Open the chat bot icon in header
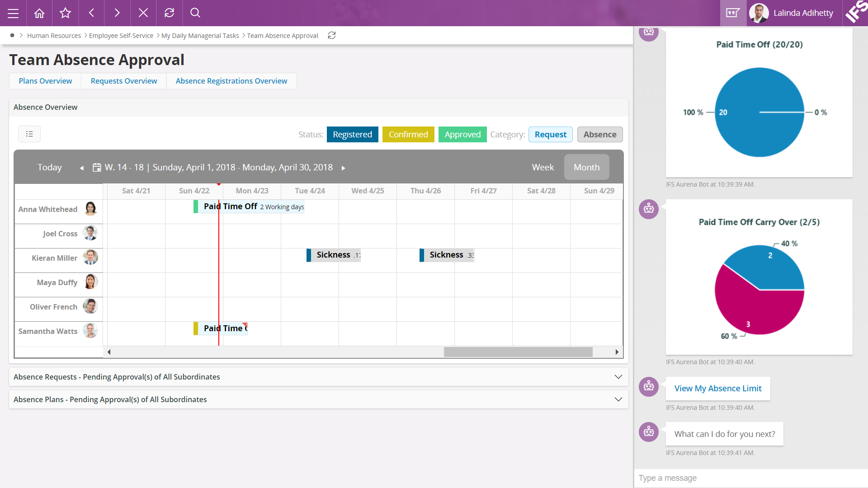Image resolution: width=868 pixels, height=488 pixels. tap(733, 13)
